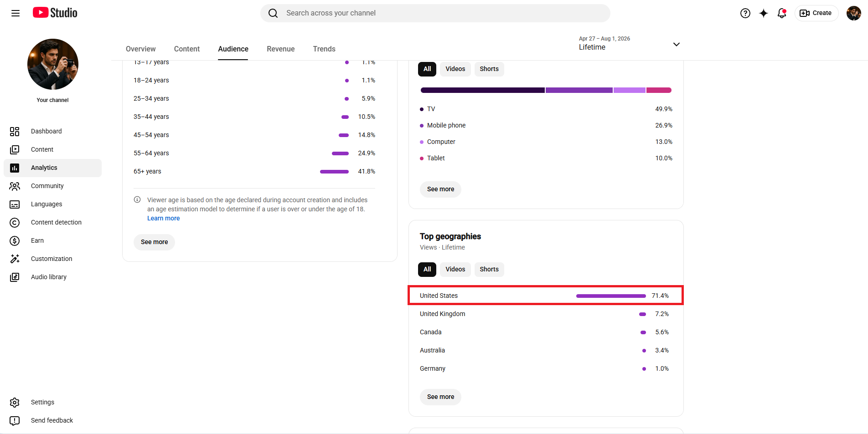This screenshot has height=434, width=868.
Task: Open Community in the sidebar
Action: 52,186
